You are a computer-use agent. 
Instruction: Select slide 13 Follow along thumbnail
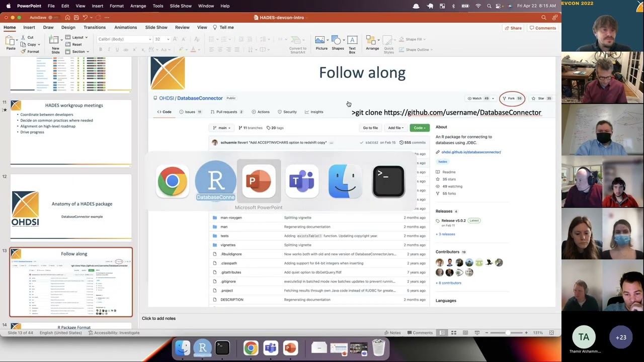(x=71, y=282)
